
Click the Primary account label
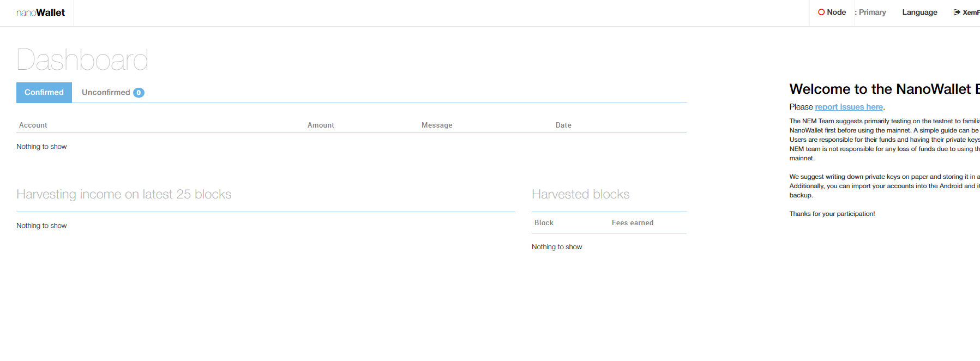click(870, 12)
